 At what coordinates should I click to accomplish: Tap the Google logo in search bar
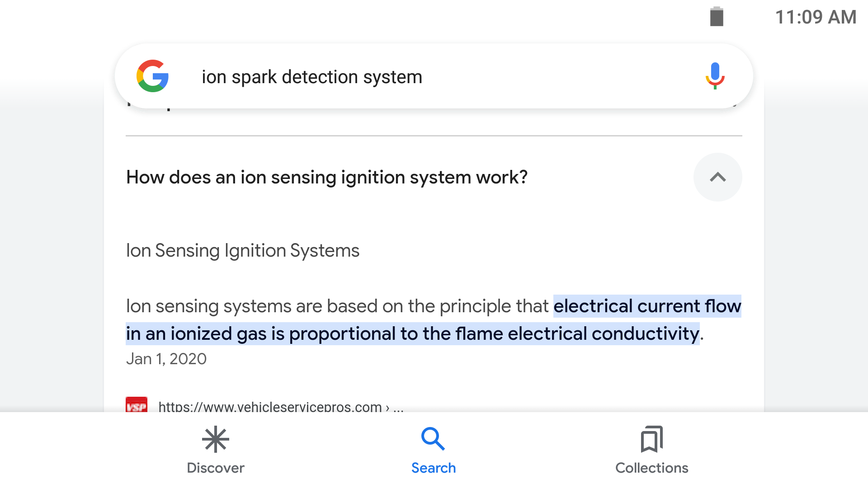[153, 76]
